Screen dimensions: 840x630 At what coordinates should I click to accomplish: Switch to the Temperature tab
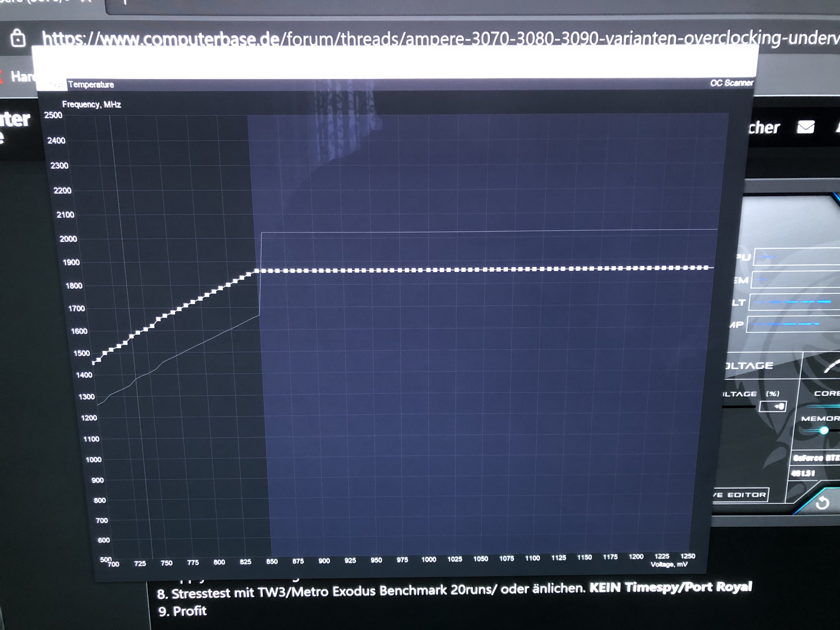tap(91, 84)
